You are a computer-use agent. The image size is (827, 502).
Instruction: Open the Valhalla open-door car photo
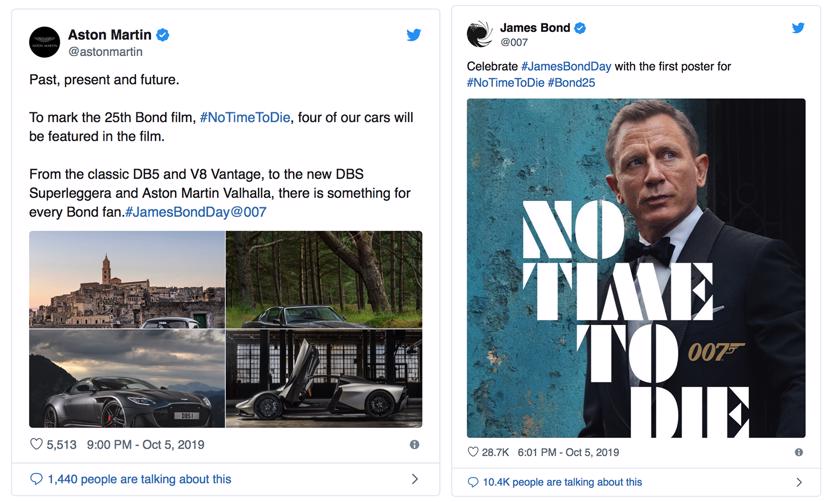[324, 378]
